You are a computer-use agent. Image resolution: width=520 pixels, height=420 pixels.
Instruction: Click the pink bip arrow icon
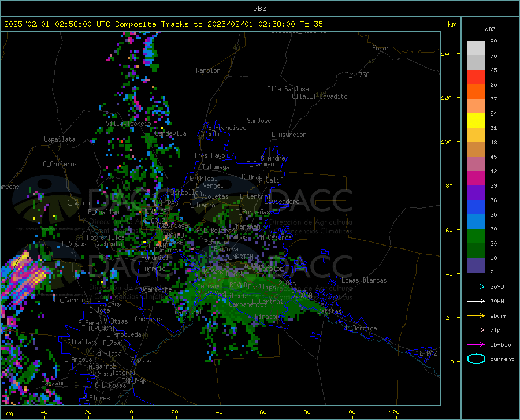click(x=476, y=330)
